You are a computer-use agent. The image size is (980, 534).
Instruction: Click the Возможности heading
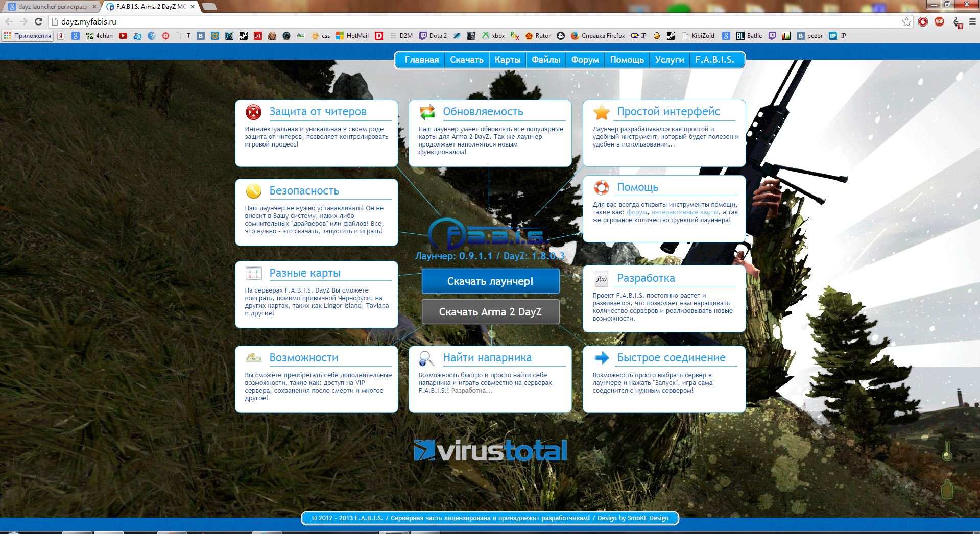coord(304,358)
